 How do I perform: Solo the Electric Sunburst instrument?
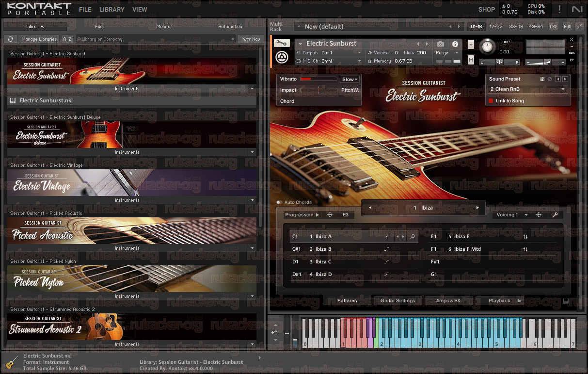471,44
